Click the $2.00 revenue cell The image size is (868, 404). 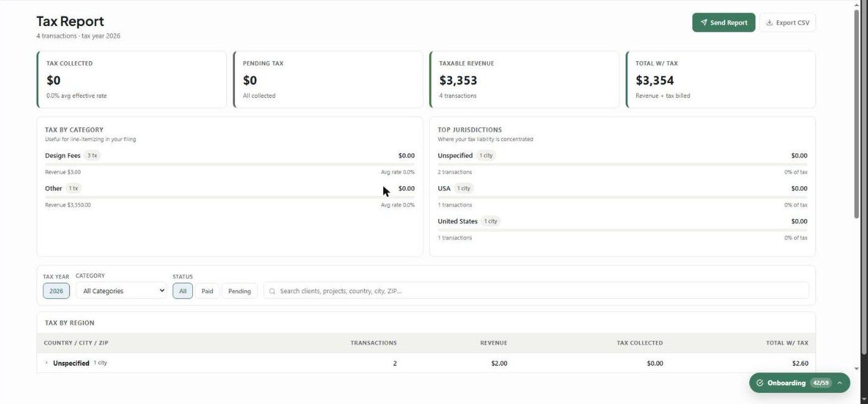(499, 364)
